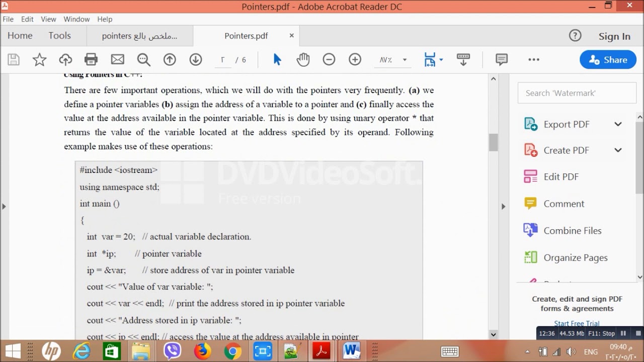Choose the Selection arrow tool
644x362 pixels.
tap(277, 60)
